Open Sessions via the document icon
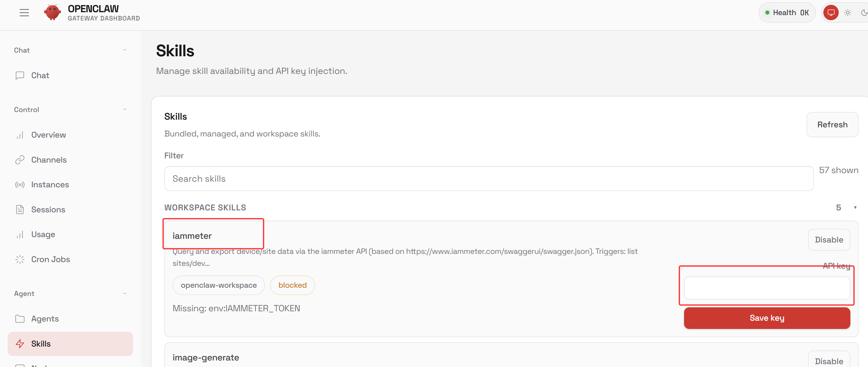The image size is (868, 367). coord(20,209)
